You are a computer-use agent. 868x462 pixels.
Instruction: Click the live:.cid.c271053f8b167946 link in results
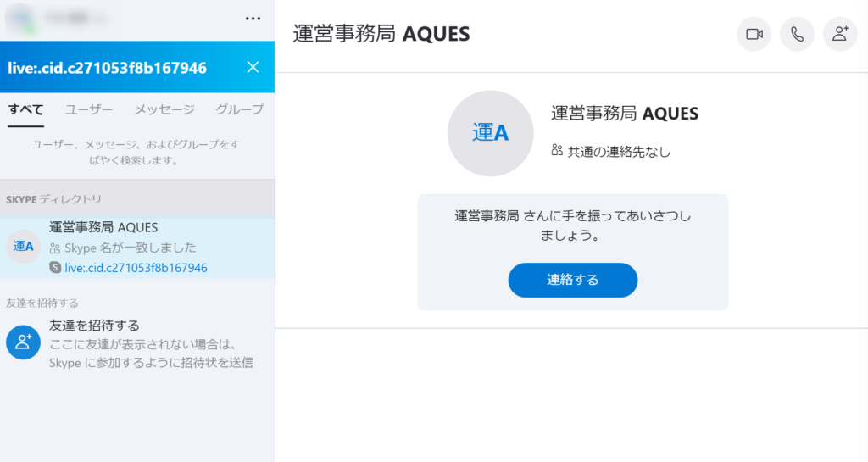136,268
